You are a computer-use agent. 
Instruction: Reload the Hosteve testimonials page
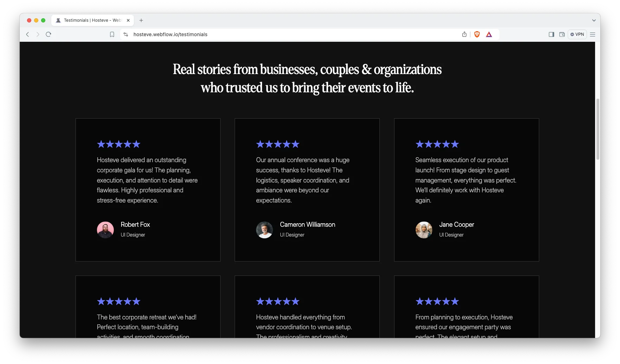coord(48,34)
